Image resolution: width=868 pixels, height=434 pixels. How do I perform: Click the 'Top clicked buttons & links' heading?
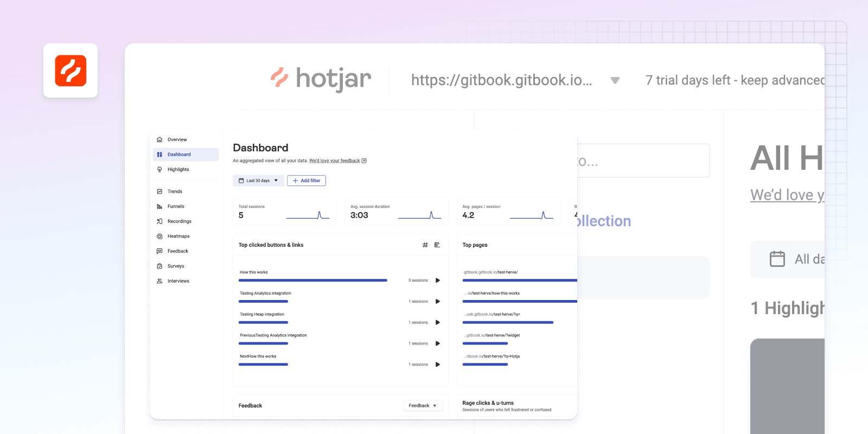coord(271,245)
